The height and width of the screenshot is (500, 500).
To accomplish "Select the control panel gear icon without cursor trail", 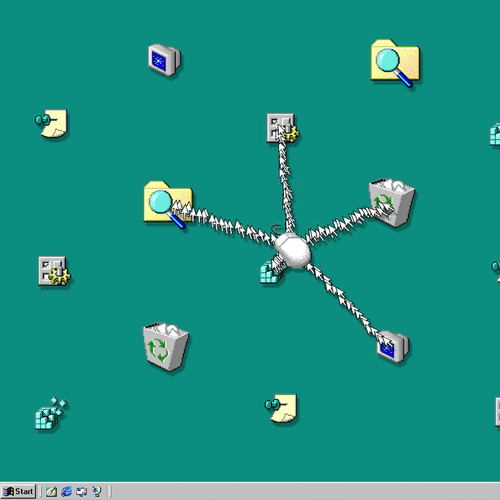I will pyautogui.click(x=54, y=271).
